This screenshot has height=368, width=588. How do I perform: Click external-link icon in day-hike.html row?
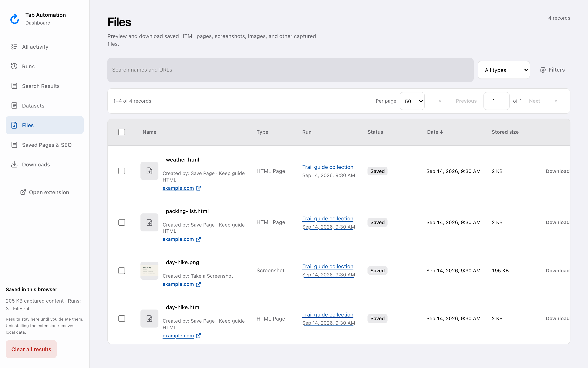[x=198, y=336]
